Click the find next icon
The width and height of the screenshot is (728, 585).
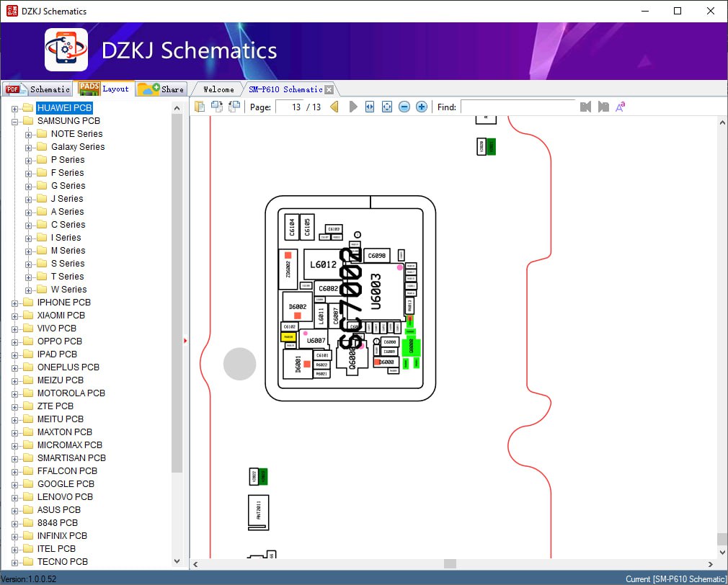click(x=603, y=107)
